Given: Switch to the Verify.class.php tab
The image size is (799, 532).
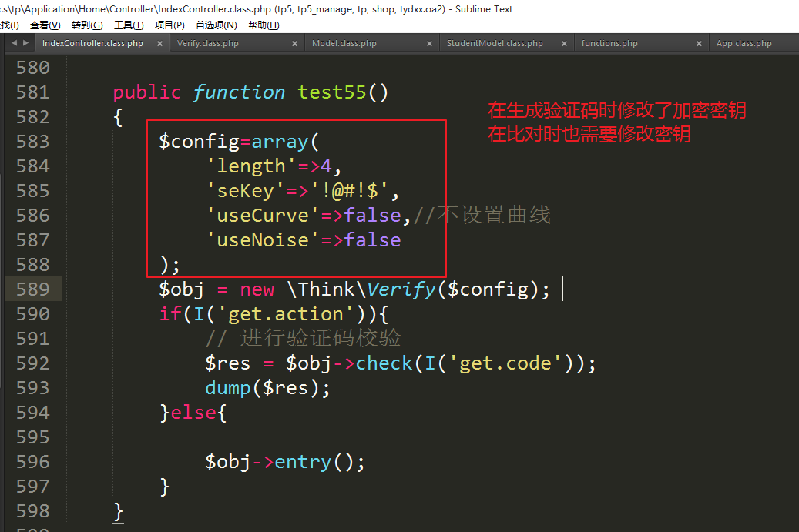Looking at the screenshot, I should [x=208, y=44].
